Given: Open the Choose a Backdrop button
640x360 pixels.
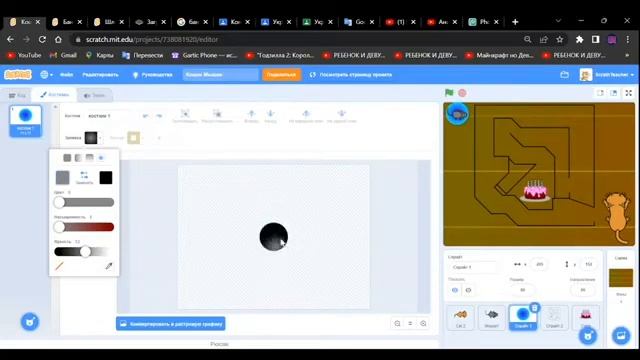Looking at the screenshot, I should (x=621, y=336).
